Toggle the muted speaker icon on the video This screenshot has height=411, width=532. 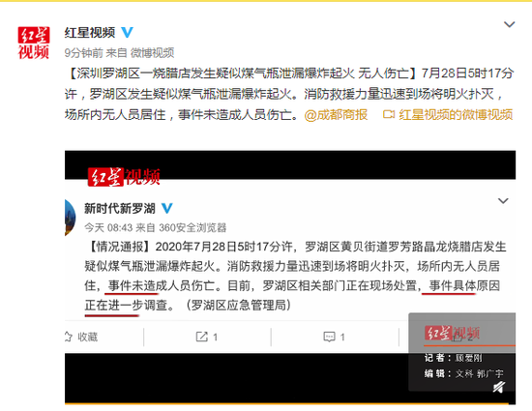click(x=499, y=387)
